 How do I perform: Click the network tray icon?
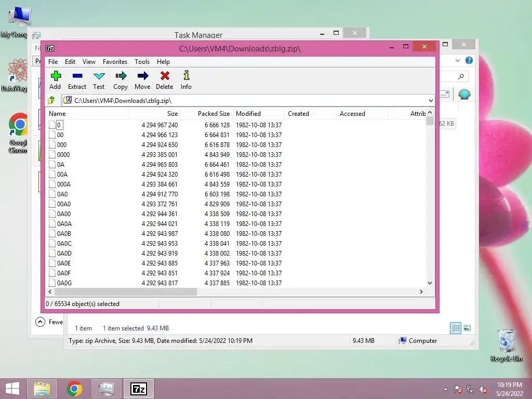pos(471,389)
